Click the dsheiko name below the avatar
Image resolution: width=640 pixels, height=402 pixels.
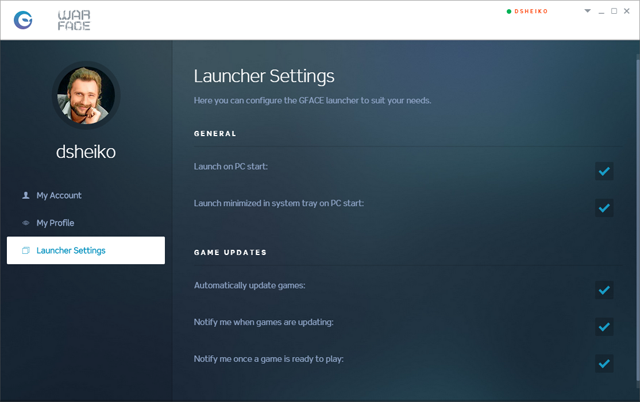(x=85, y=152)
